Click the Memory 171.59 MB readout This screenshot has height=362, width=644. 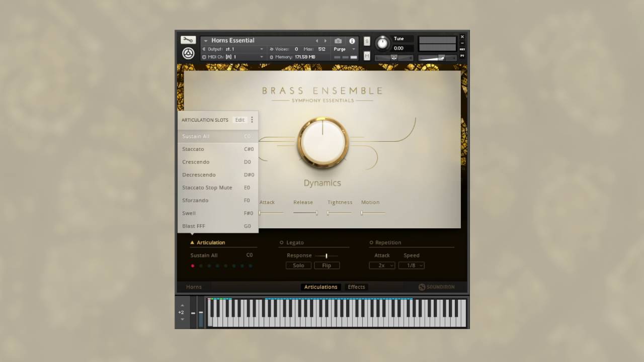tap(292, 57)
